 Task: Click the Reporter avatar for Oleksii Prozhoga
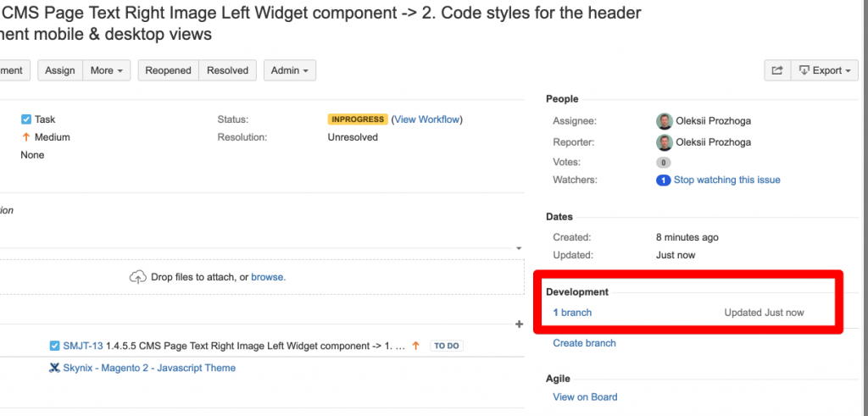tap(665, 142)
